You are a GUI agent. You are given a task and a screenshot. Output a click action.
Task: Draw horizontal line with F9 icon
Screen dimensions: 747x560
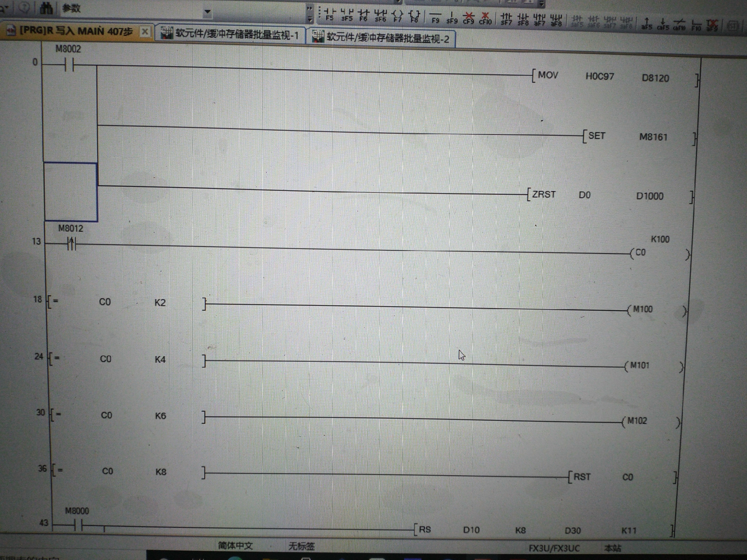point(435,17)
